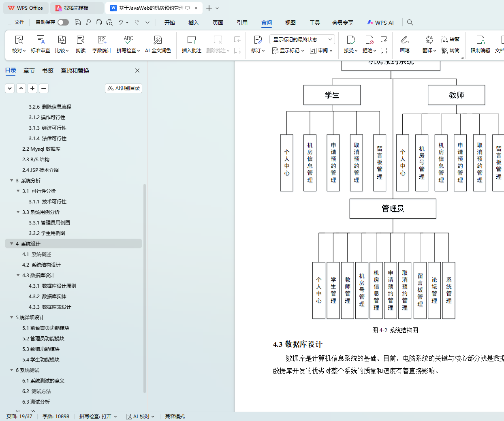The image size is (504, 421).
Task: Click the search magnifier in ribbon tabs
Action: (410, 23)
